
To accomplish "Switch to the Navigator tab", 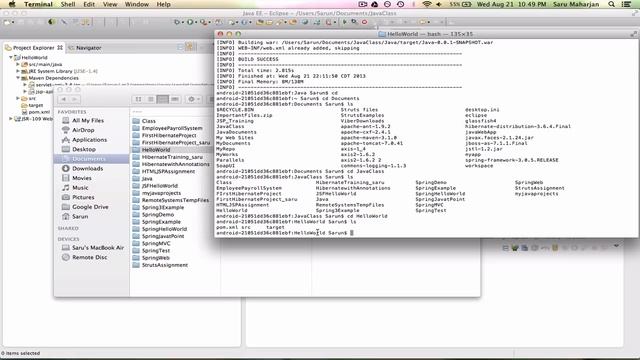I will (85, 48).
